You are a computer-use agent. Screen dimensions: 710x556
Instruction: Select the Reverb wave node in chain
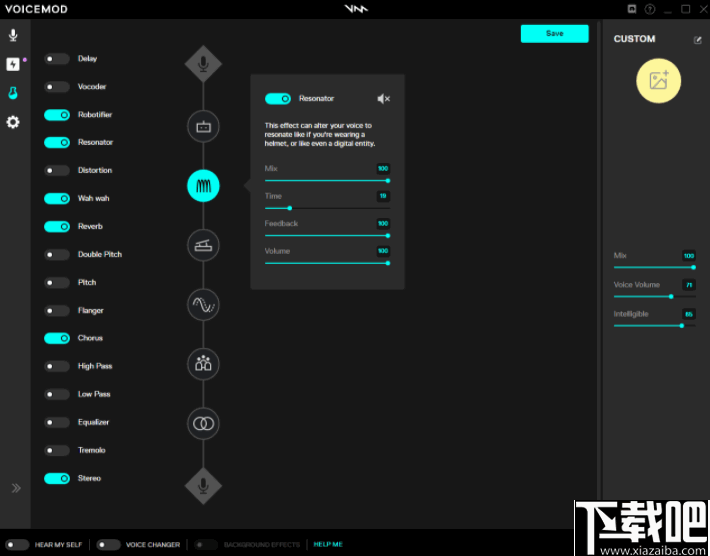(x=203, y=304)
